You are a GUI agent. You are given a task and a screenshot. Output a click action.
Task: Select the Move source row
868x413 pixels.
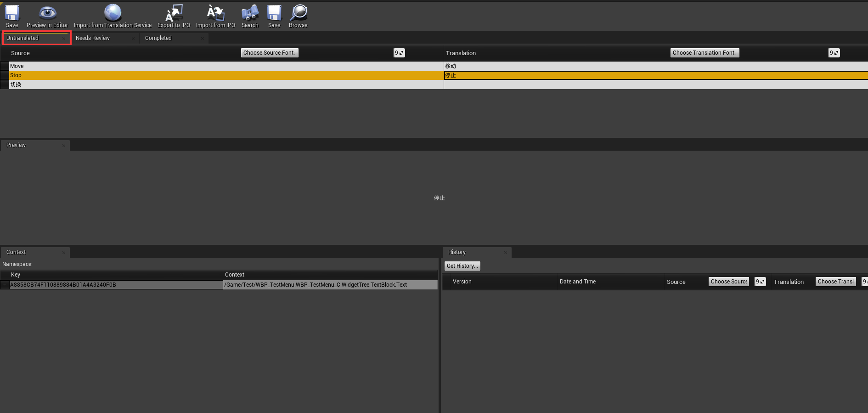coord(226,66)
